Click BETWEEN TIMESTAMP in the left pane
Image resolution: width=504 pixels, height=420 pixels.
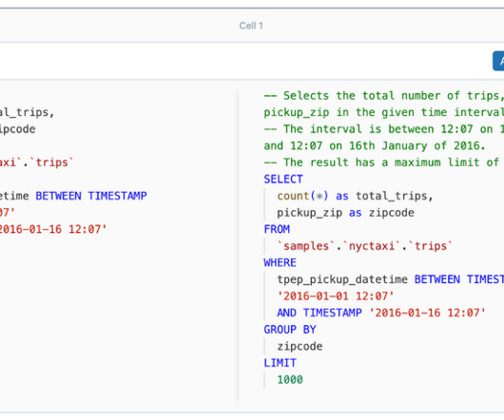91,196
